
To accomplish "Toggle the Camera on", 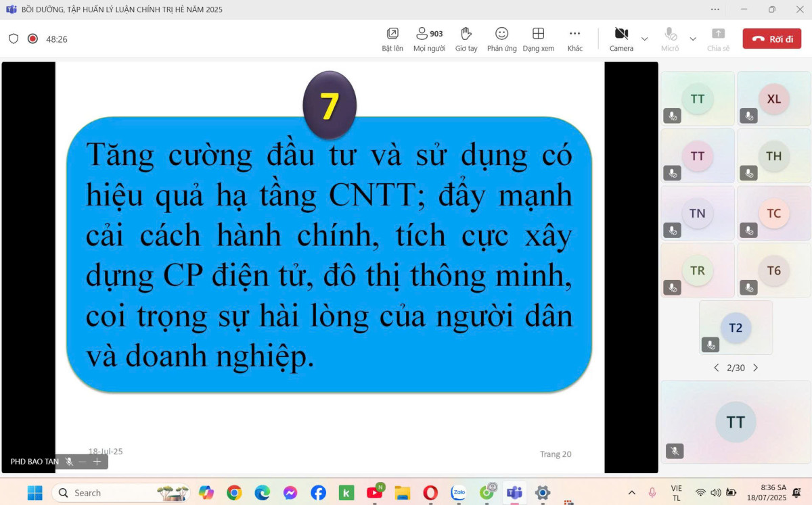I will click(621, 39).
